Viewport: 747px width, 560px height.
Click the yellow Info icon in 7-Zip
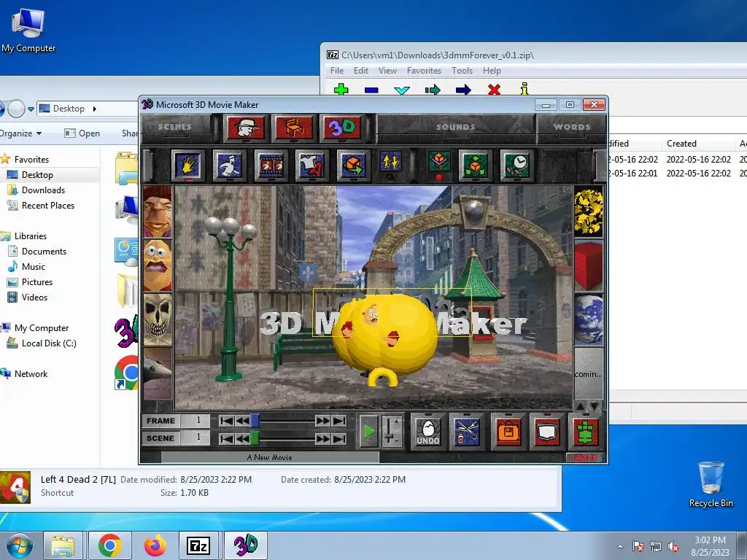click(x=525, y=88)
